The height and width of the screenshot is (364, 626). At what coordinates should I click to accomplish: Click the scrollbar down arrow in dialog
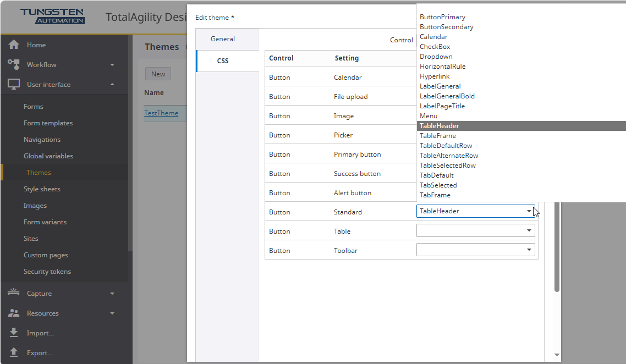coord(557,355)
